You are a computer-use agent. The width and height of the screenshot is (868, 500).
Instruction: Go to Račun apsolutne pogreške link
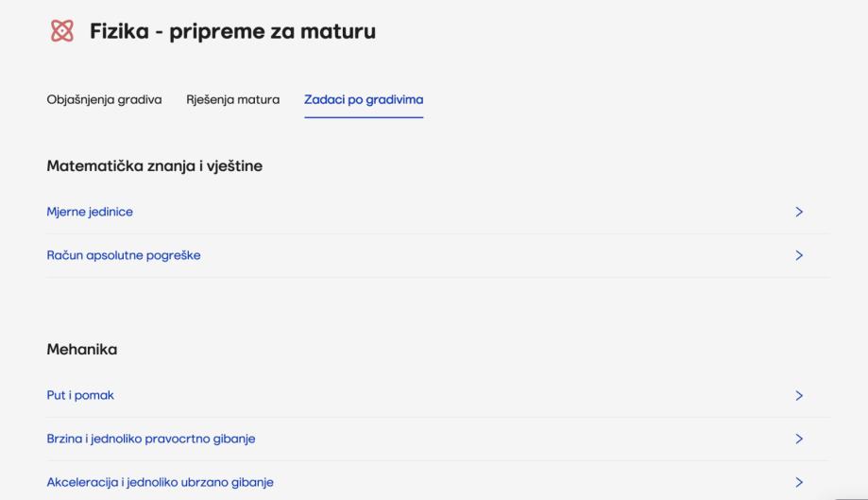(x=124, y=255)
